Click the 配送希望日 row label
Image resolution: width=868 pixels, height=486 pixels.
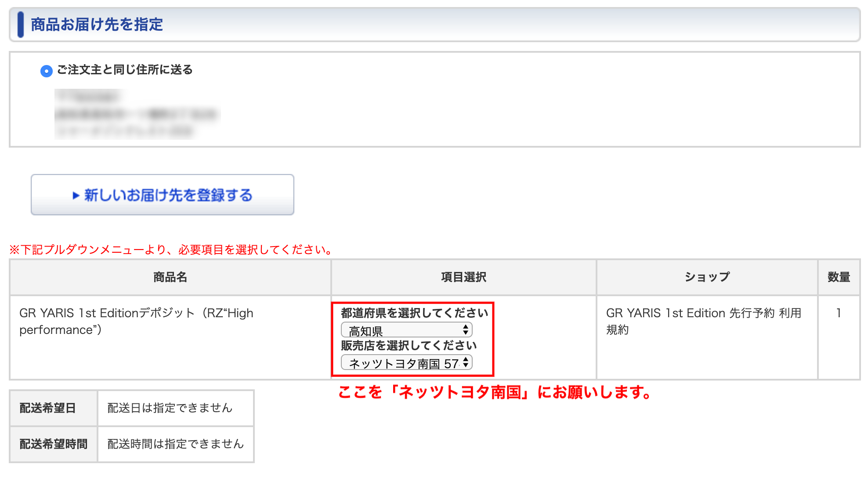click(47, 408)
